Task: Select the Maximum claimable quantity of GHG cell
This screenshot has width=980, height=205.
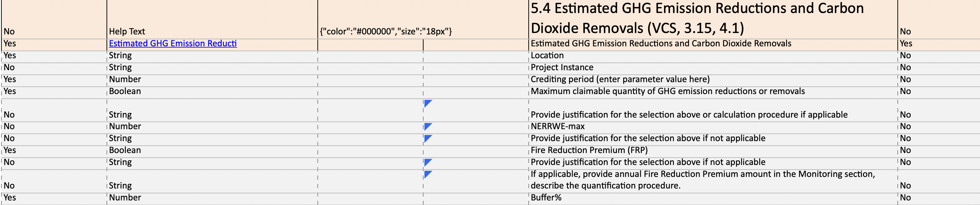Action: click(x=712, y=92)
